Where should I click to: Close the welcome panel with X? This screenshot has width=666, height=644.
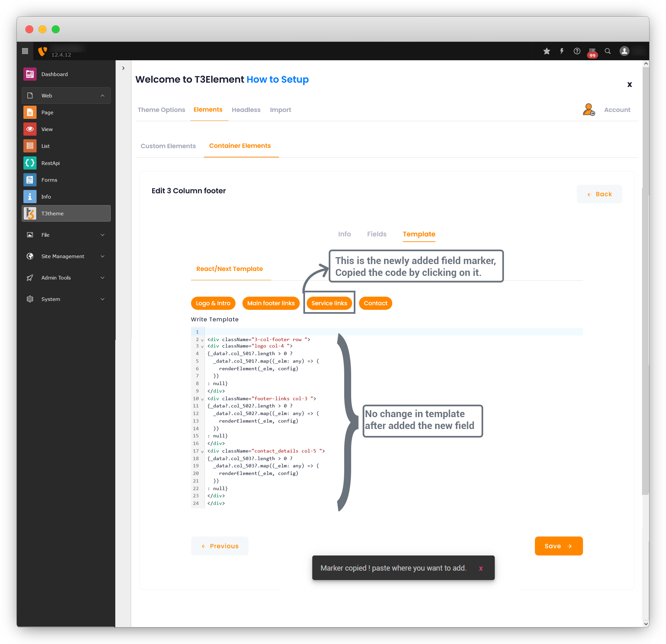pyautogui.click(x=629, y=84)
